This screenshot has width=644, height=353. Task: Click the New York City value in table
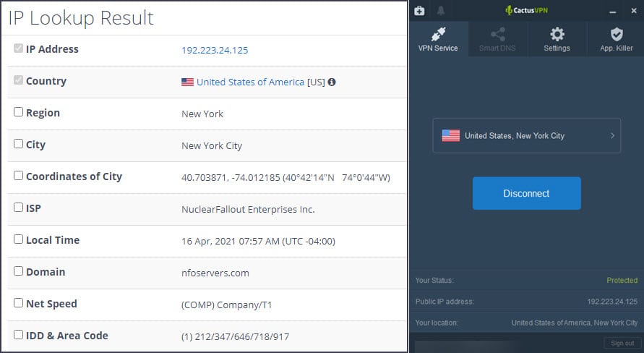[x=212, y=146]
